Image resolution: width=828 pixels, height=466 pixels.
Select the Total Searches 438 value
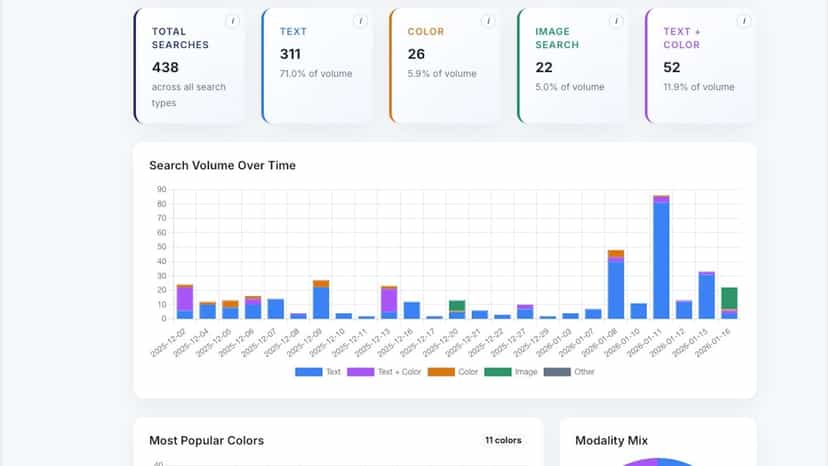[x=165, y=68]
